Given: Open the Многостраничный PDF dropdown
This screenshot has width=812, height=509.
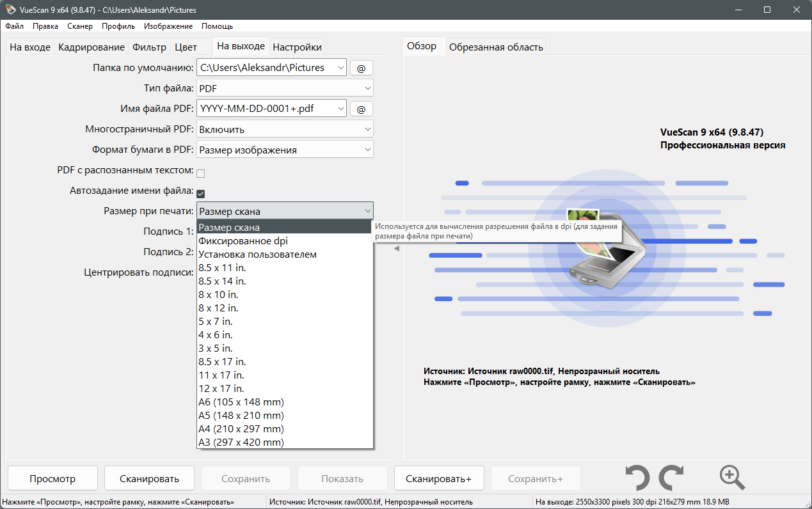Looking at the screenshot, I should click(x=285, y=129).
